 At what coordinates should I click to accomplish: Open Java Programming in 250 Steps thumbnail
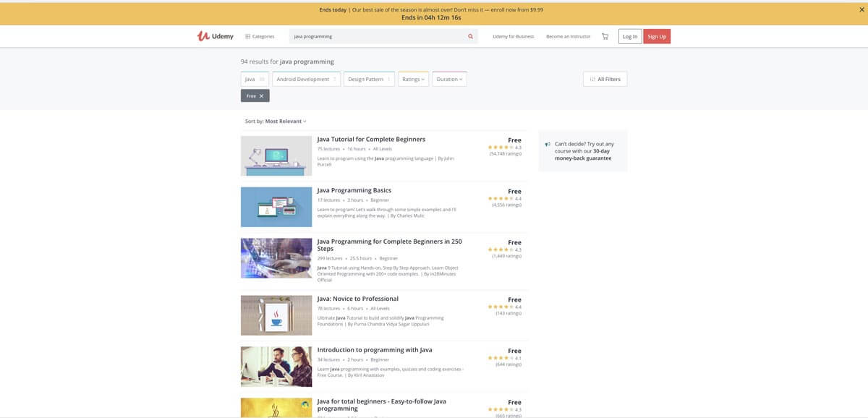coord(276,258)
